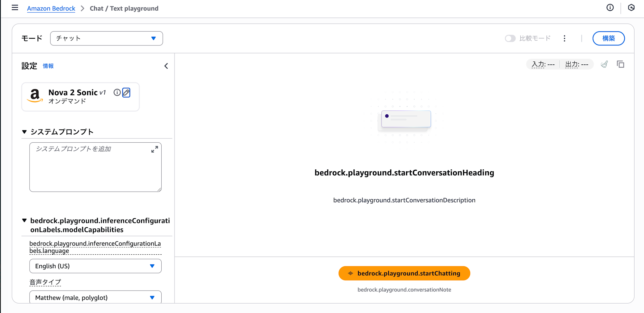Click the startConversationDescription text

pyautogui.click(x=404, y=200)
